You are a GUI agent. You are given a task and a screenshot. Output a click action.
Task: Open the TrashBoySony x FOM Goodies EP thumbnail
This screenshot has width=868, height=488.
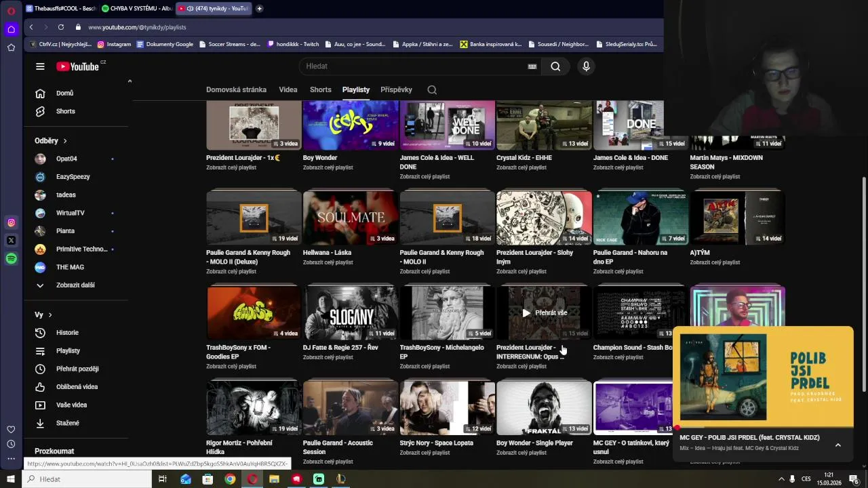coord(254,312)
